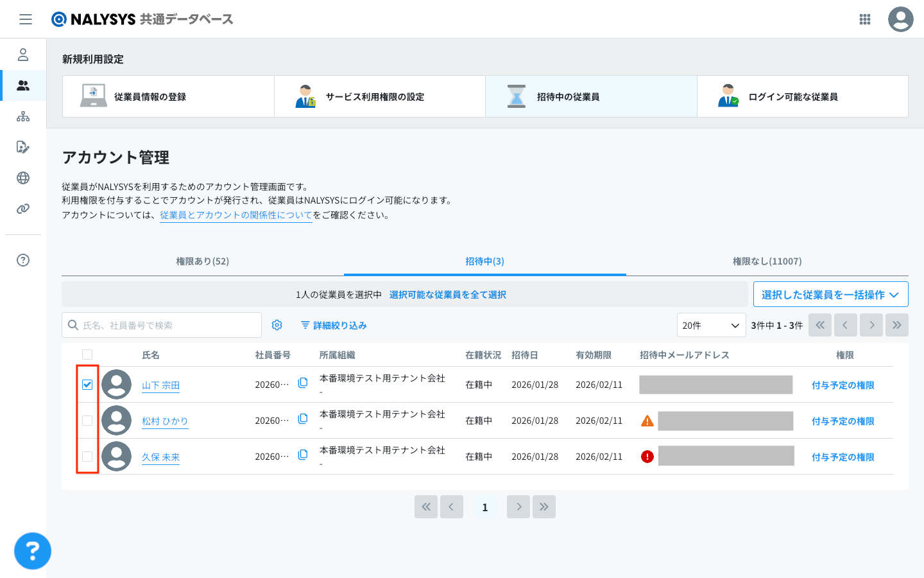Expand the 選択した従業員を一括操作 dropdown
Screen dimensions: 924x578
[830, 295]
